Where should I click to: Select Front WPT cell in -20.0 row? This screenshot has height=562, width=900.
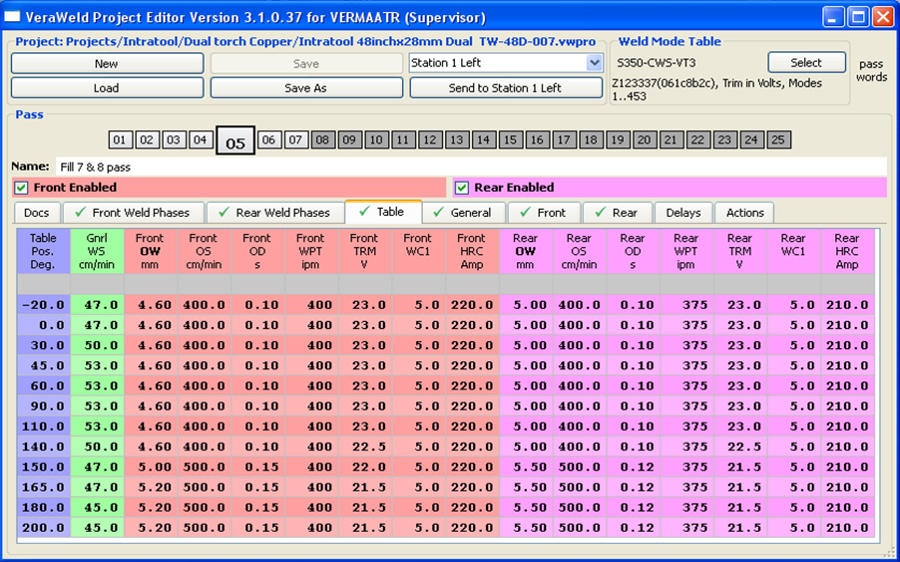[311, 305]
